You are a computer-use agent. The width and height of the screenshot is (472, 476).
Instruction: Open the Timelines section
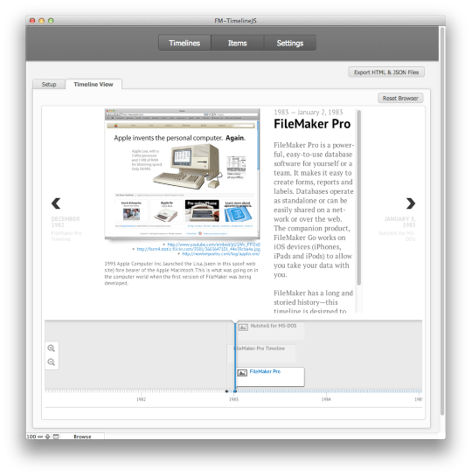point(184,43)
